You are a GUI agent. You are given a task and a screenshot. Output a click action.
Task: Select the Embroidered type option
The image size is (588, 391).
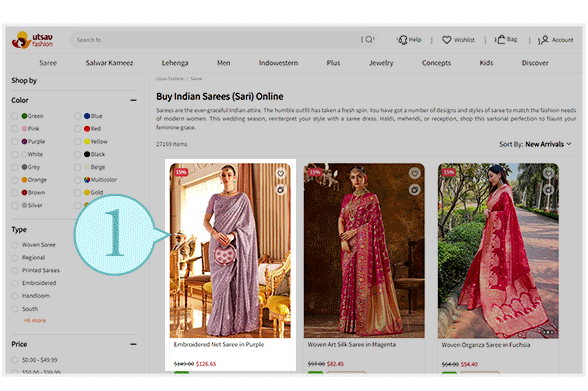coord(15,283)
